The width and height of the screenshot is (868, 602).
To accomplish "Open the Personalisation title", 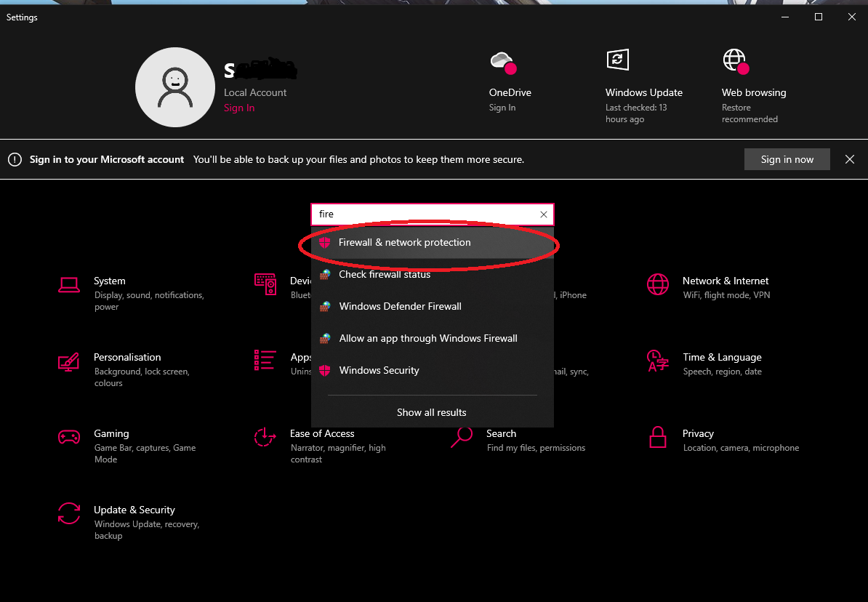I will 127,357.
